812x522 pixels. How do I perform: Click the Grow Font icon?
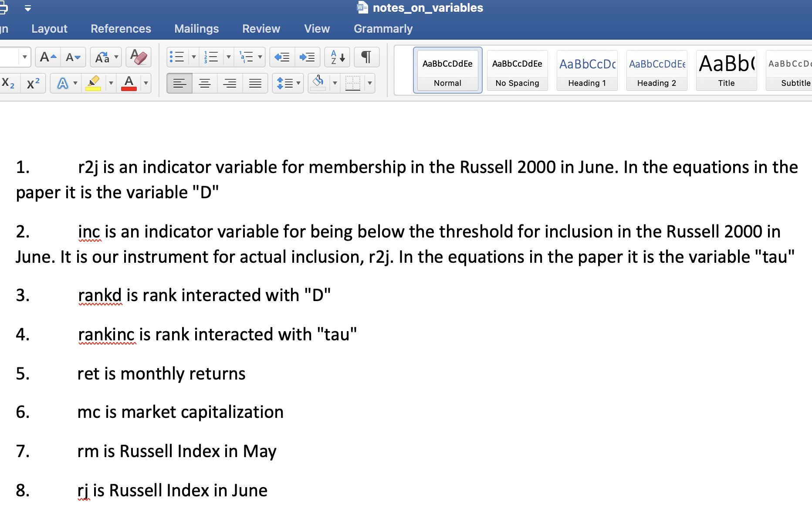pyautogui.click(x=47, y=57)
